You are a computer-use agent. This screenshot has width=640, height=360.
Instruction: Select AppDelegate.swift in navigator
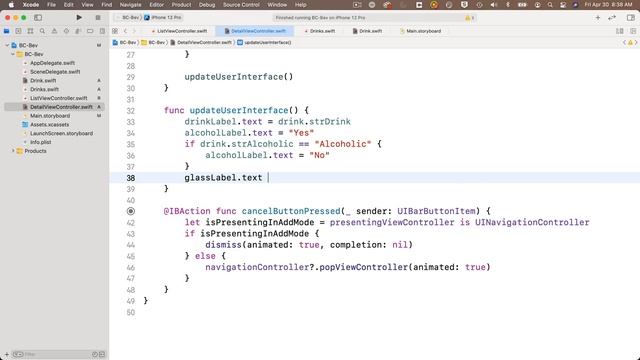click(x=52, y=63)
